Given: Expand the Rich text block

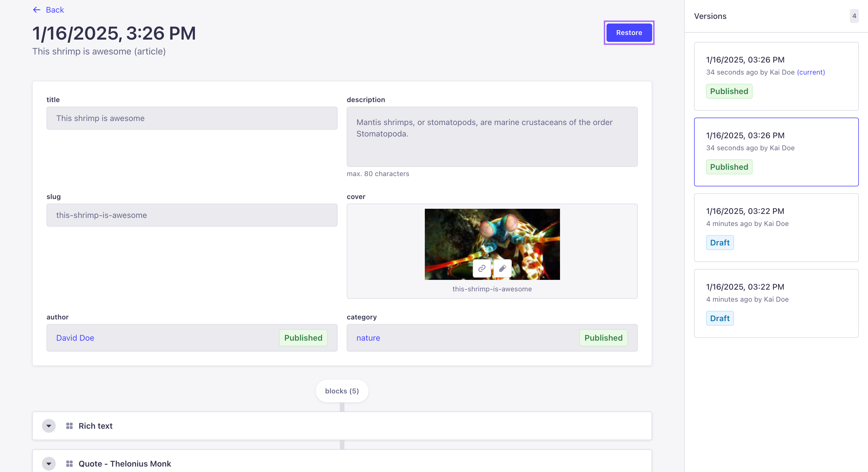Looking at the screenshot, I should pyautogui.click(x=49, y=426).
